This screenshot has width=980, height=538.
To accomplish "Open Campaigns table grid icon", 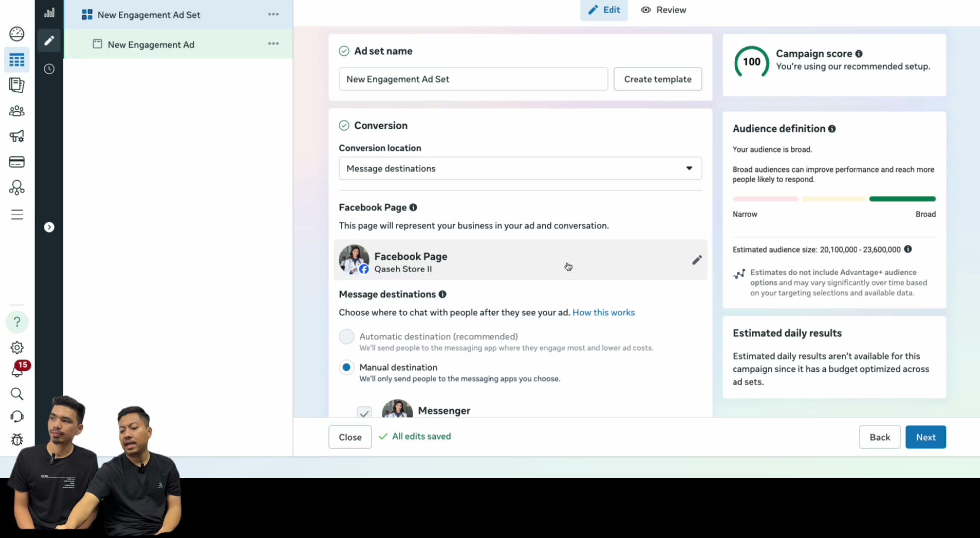I will click(17, 60).
